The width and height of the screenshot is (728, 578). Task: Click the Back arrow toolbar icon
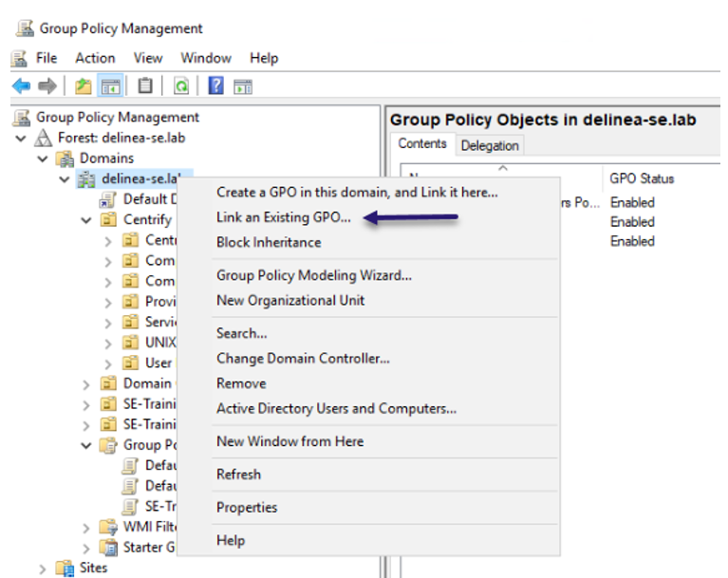(21, 86)
